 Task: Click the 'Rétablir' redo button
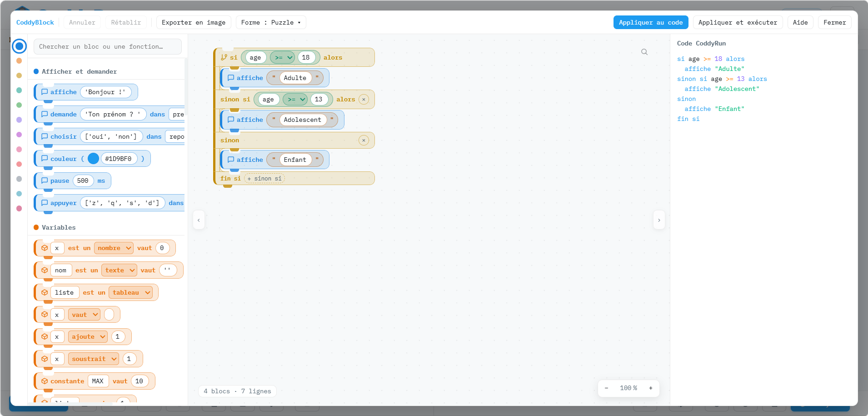coord(126,22)
